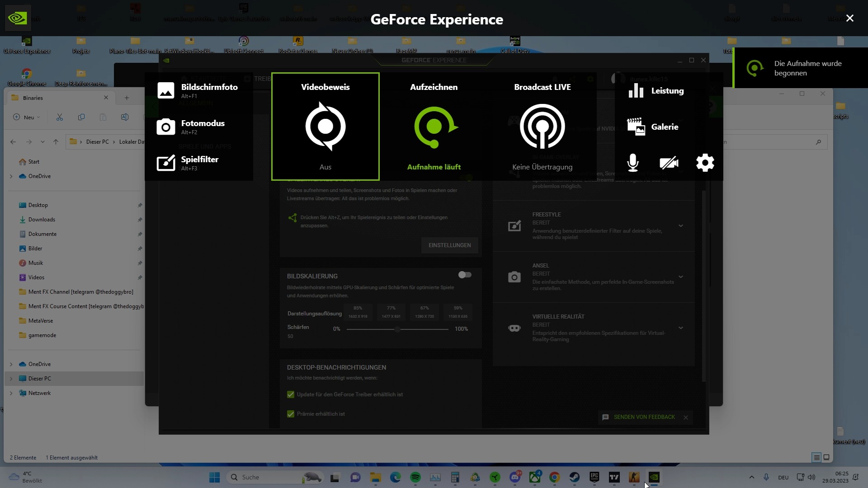
Task: Toggle the overlay microphone icon
Action: coord(633,163)
